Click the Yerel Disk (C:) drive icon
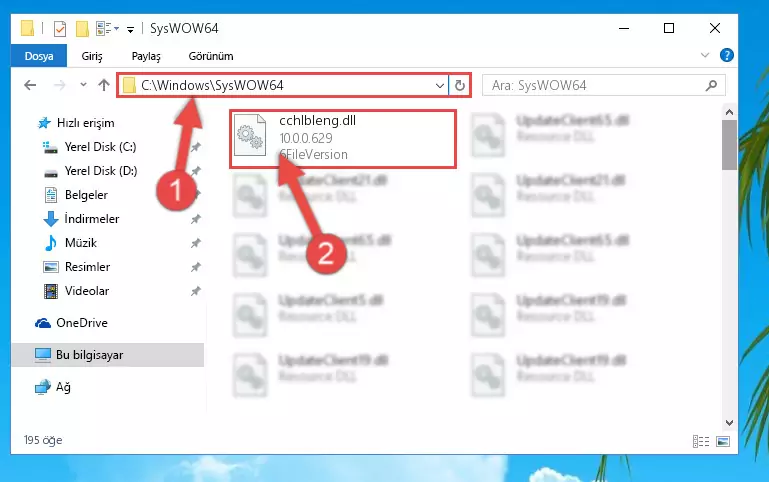This screenshot has width=769, height=482. (x=50, y=147)
